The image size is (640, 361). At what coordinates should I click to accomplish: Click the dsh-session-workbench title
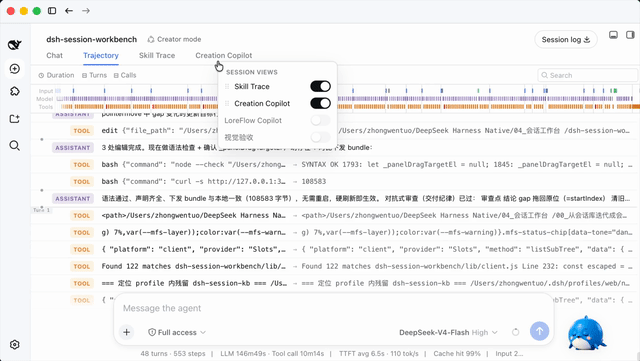pos(91,39)
